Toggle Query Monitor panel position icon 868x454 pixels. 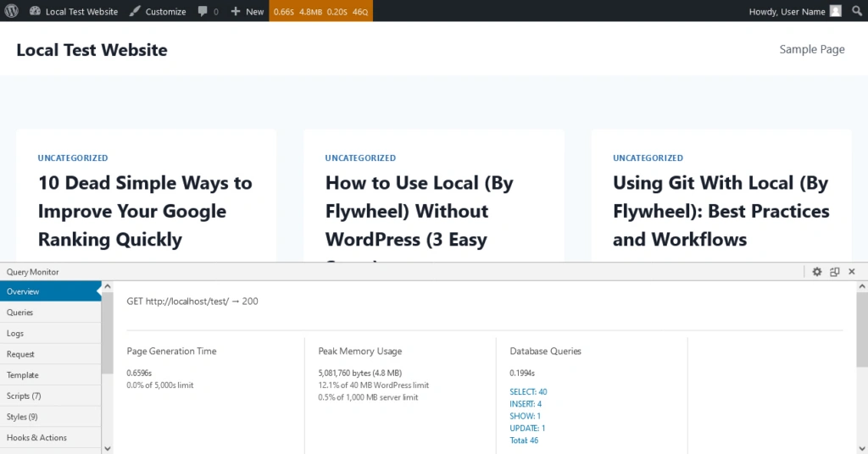point(835,272)
